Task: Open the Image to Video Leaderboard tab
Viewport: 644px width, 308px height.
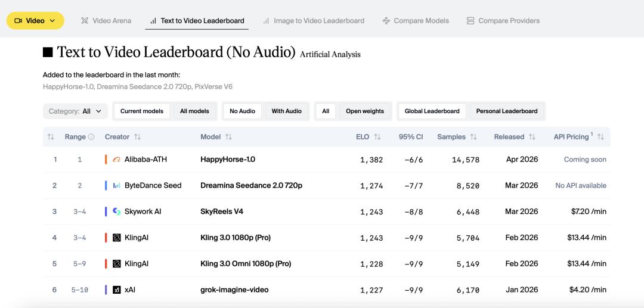Action: coord(313,21)
